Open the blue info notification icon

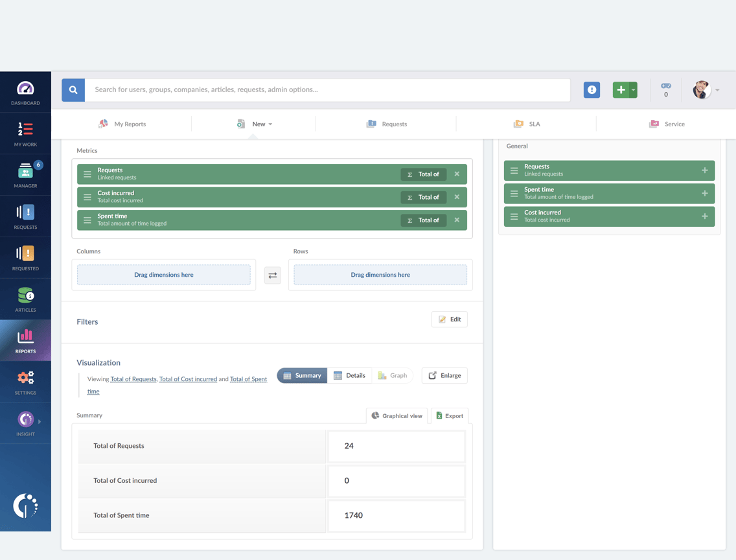pos(592,89)
